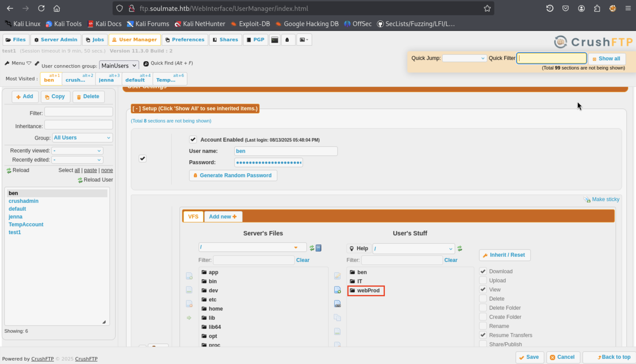Uncheck the Account Enabled checkbox
Viewport: 636px width, 364px height.
(193, 139)
